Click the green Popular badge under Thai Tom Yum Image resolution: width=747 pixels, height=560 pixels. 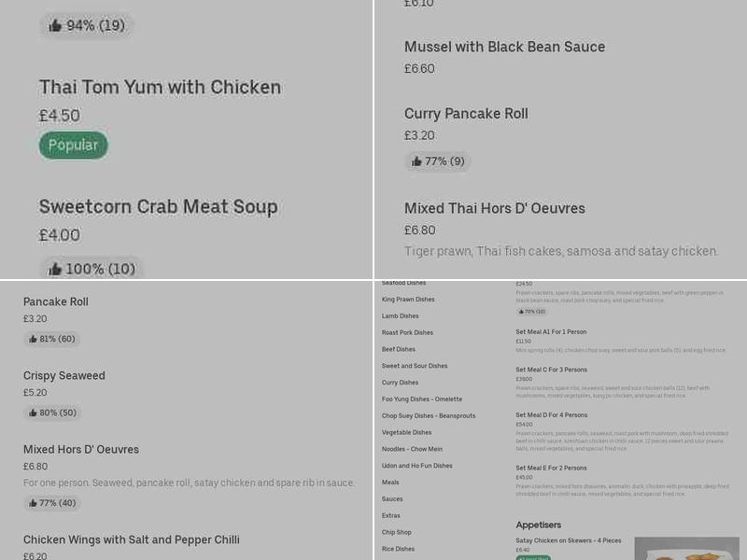73,146
